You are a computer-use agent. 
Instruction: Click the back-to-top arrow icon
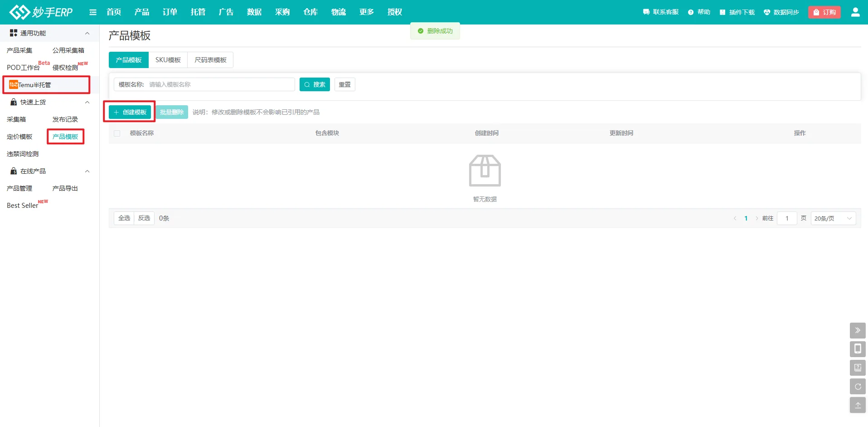coord(858,405)
